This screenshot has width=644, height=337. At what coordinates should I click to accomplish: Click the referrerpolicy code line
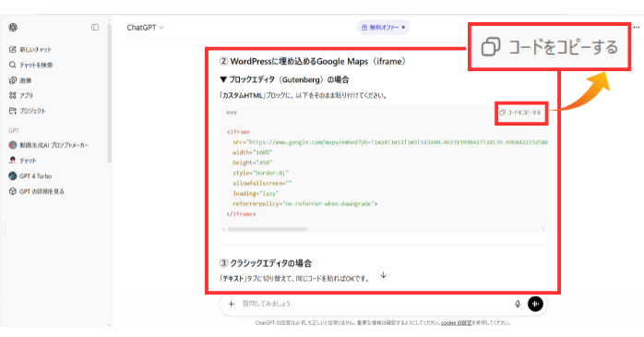pos(304,204)
